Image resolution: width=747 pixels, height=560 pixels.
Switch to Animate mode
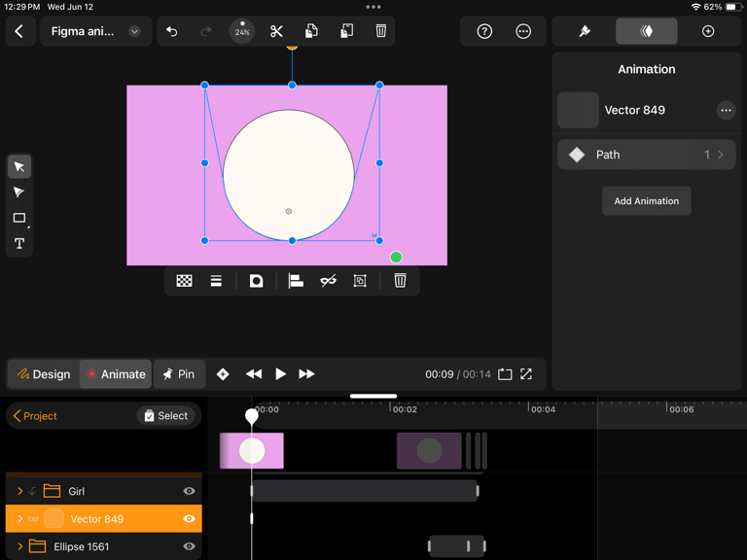[116, 374]
